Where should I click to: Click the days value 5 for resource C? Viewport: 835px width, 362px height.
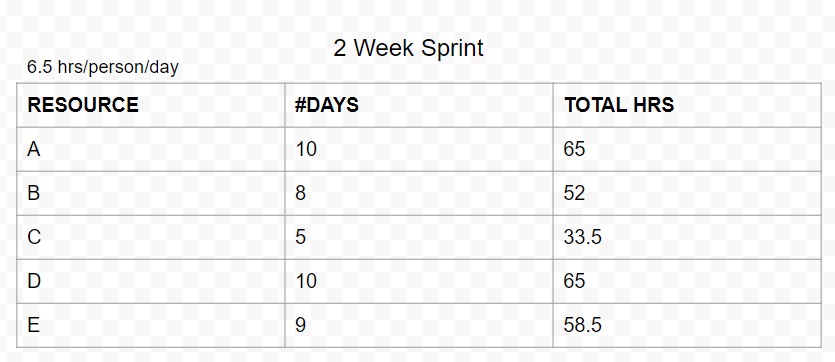300,237
